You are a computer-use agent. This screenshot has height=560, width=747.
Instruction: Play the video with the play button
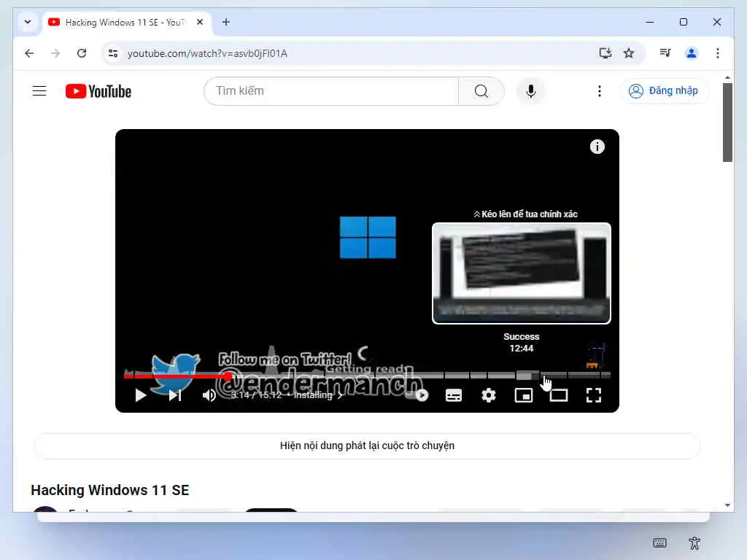(x=140, y=395)
